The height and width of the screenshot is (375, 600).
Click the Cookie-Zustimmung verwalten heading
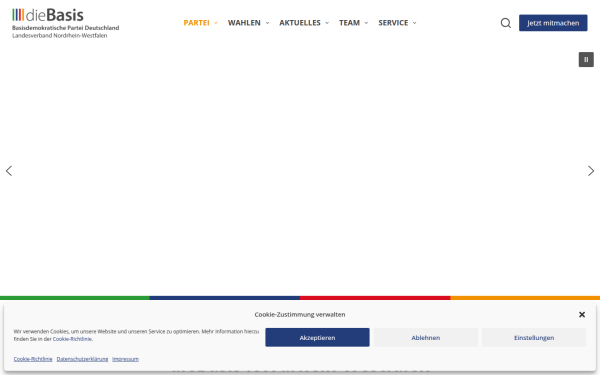coord(300,315)
